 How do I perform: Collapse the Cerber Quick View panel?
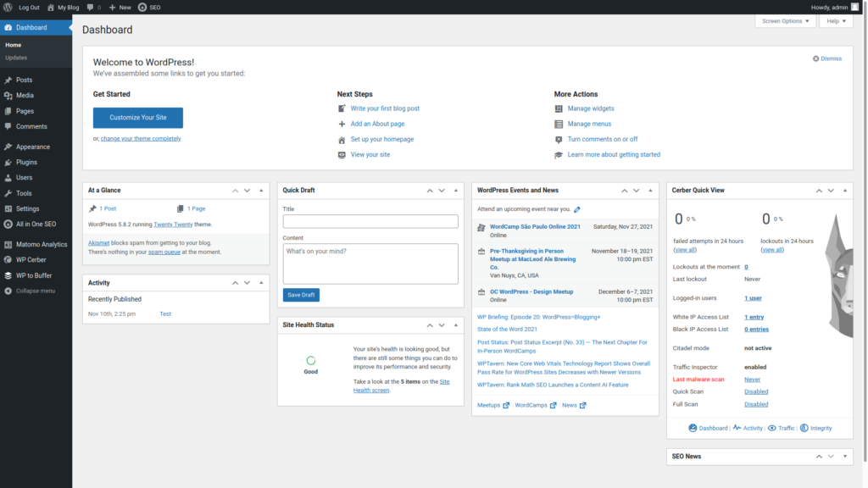845,191
